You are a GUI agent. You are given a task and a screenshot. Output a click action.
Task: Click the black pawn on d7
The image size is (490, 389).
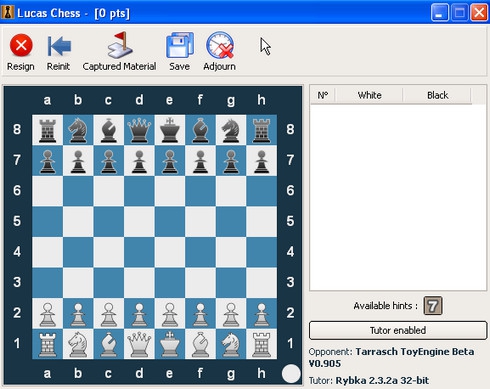[x=139, y=161]
